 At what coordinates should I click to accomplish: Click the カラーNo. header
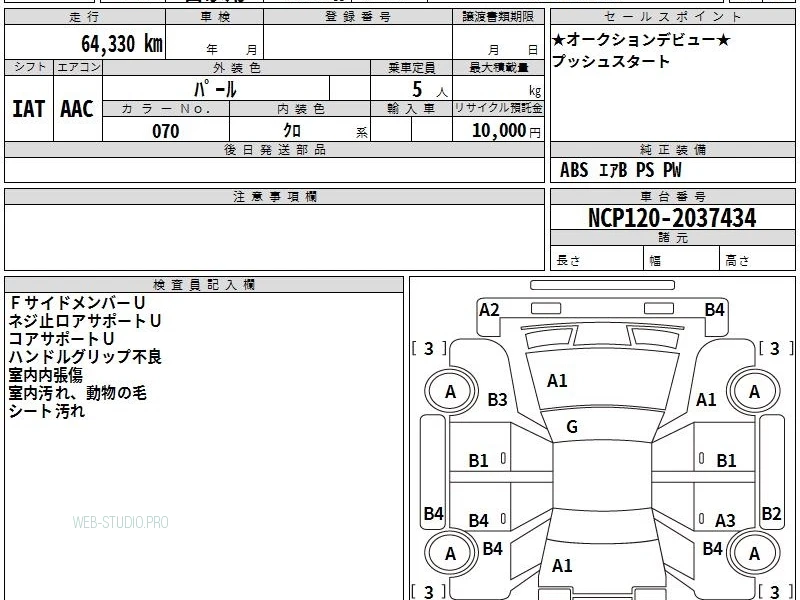click(166, 109)
